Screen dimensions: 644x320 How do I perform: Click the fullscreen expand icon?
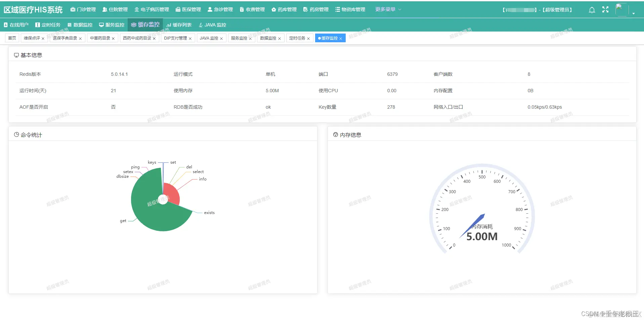(x=605, y=10)
